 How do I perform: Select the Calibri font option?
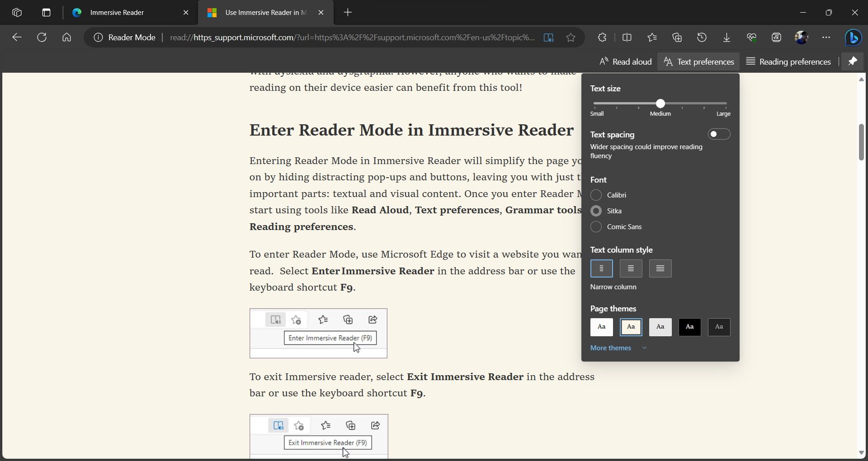click(x=596, y=195)
